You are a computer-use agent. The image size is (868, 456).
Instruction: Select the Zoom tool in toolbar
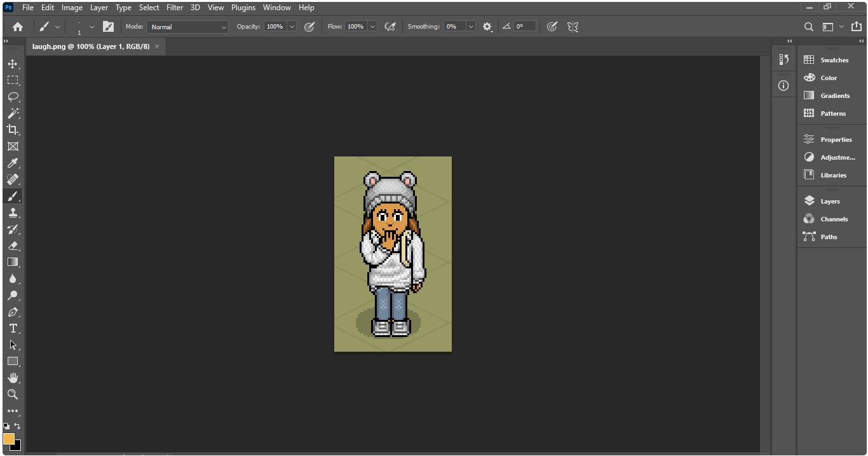(13, 394)
